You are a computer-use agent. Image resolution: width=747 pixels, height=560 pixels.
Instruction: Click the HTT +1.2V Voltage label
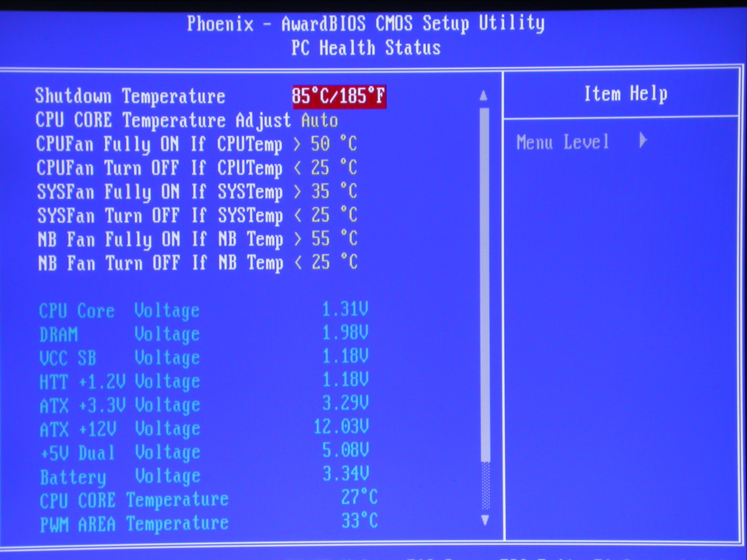(120, 382)
